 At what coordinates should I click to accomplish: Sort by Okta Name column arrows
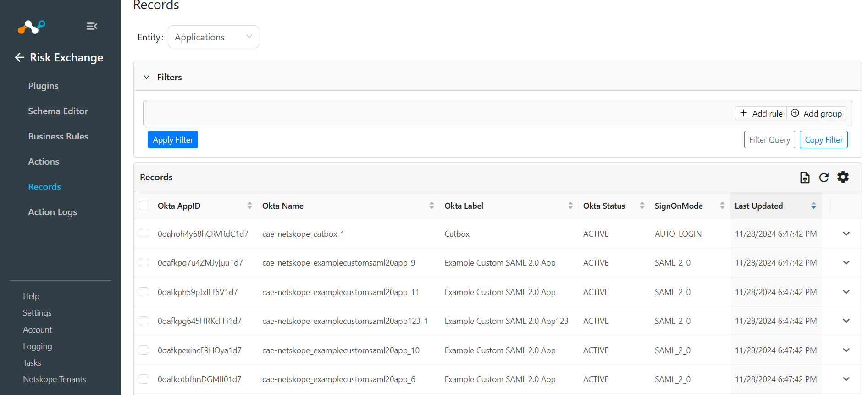(x=431, y=206)
